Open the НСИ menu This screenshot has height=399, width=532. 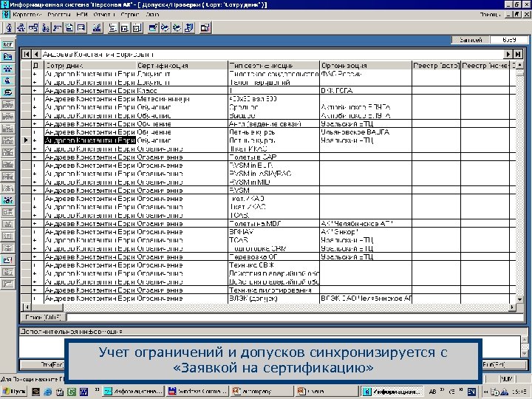coord(82,15)
